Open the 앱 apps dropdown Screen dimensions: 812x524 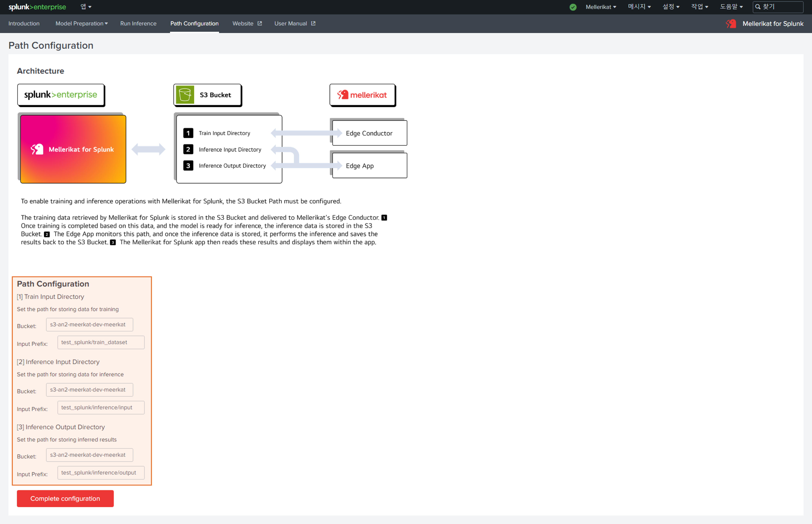[x=86, y=7]
